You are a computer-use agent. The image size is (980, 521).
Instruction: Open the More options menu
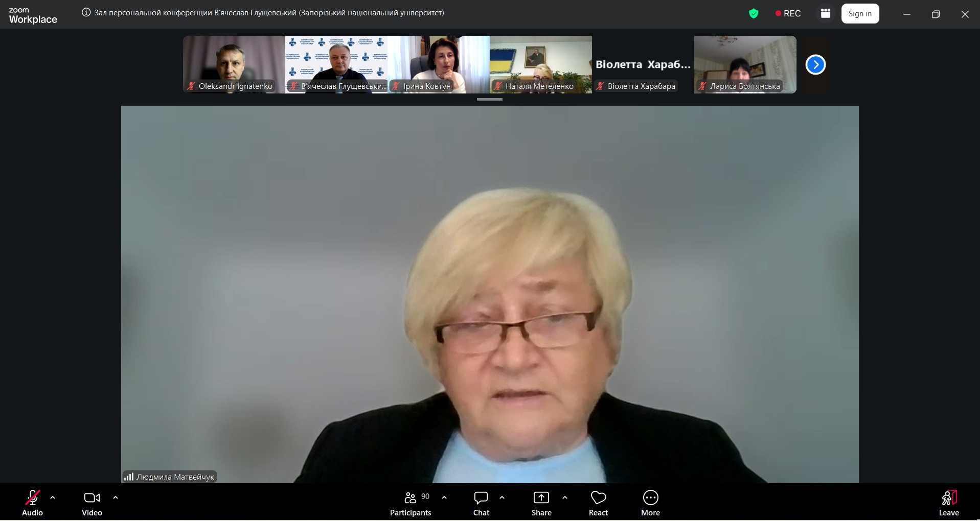coord(650,498)
